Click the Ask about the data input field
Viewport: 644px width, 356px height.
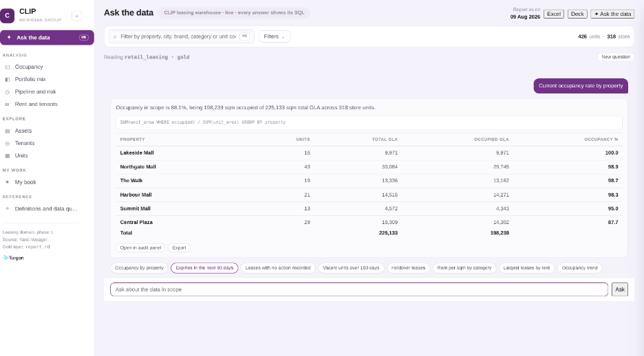coord(359,289)
